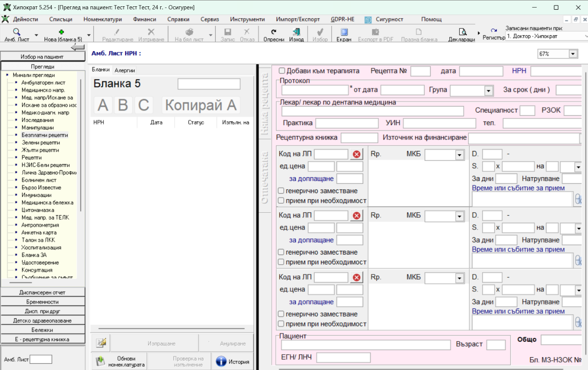Click the Празна бланка icon
This screenshot has height=370, width=588.
[x=419, y=32]
